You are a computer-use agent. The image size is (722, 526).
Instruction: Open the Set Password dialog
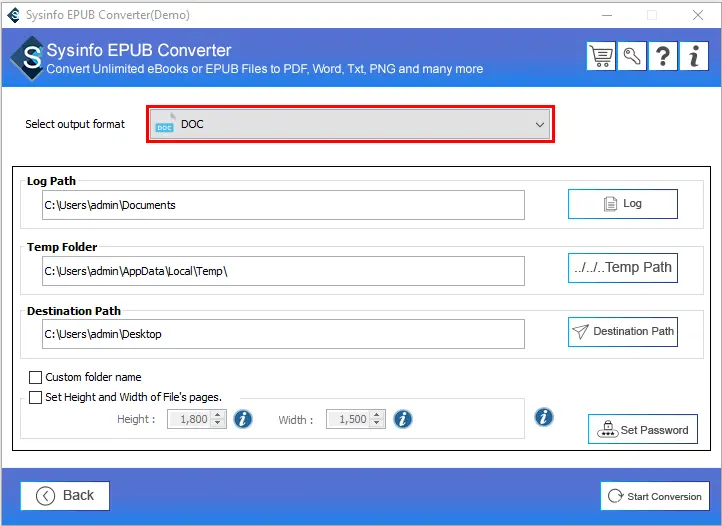643,429
